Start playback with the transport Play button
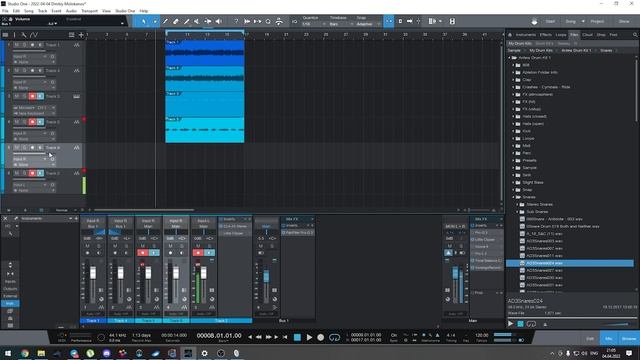 pyautogui.click(x=309, y=337)
